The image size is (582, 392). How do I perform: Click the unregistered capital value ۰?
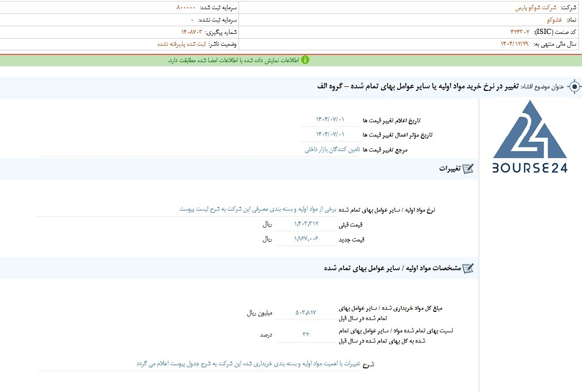pyautogui.click(x=192, y=20)
